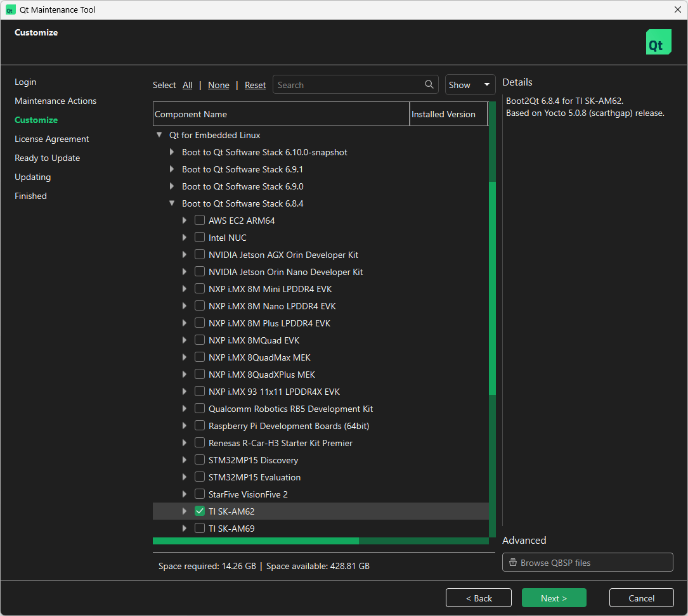Expand the NVIDIA Jetson AGX Orin entry
The image size is (688, 616).
[185, 255]
